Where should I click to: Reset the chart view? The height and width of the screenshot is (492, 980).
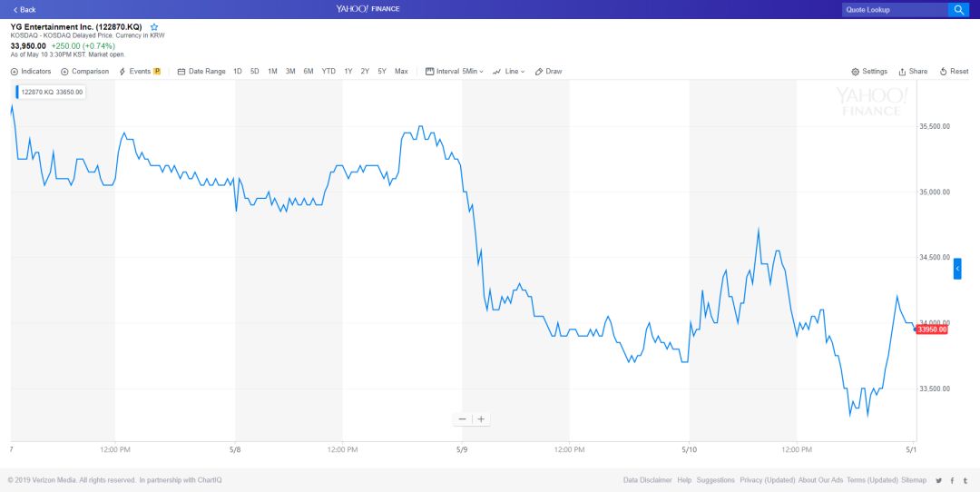tap(954, 72)
